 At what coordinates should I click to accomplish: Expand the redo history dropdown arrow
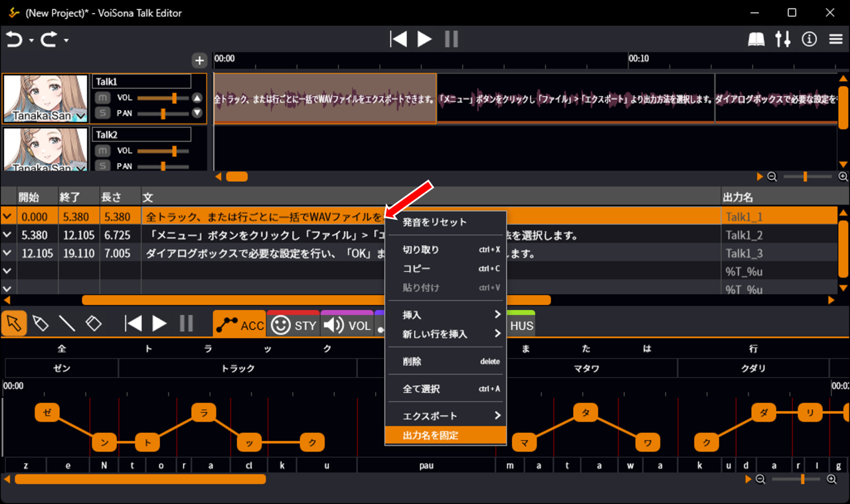point(66,41)
